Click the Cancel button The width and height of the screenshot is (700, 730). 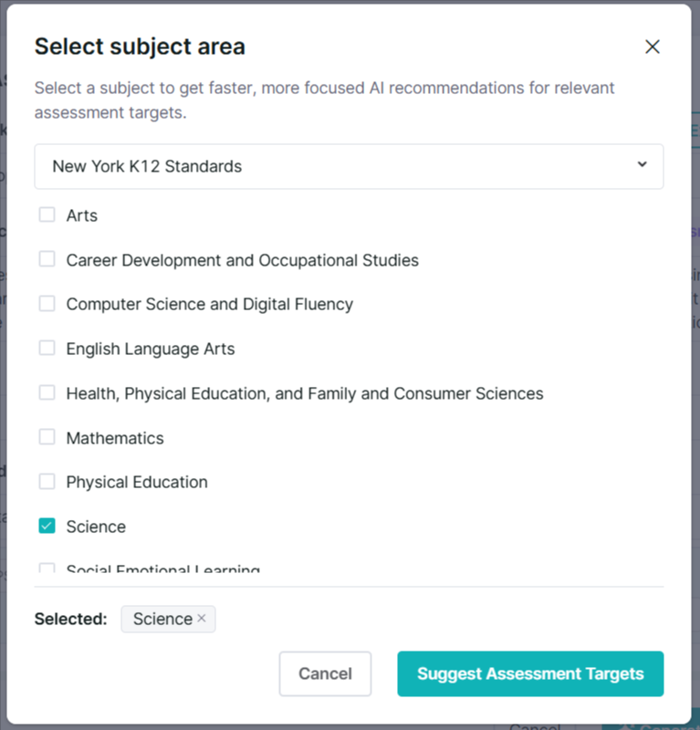[x=325, y=673]
